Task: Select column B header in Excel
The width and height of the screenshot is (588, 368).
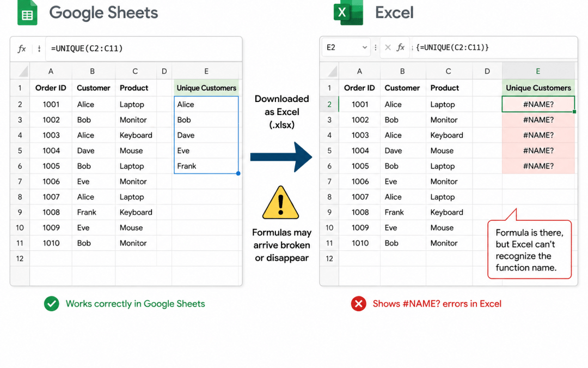Action: coord(402,71)
